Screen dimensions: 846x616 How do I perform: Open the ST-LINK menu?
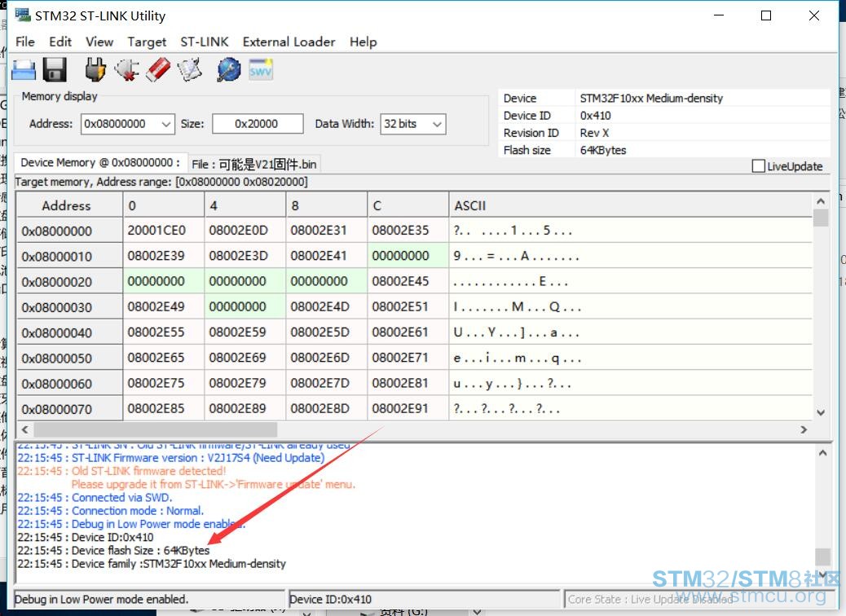tap(205, 42)
